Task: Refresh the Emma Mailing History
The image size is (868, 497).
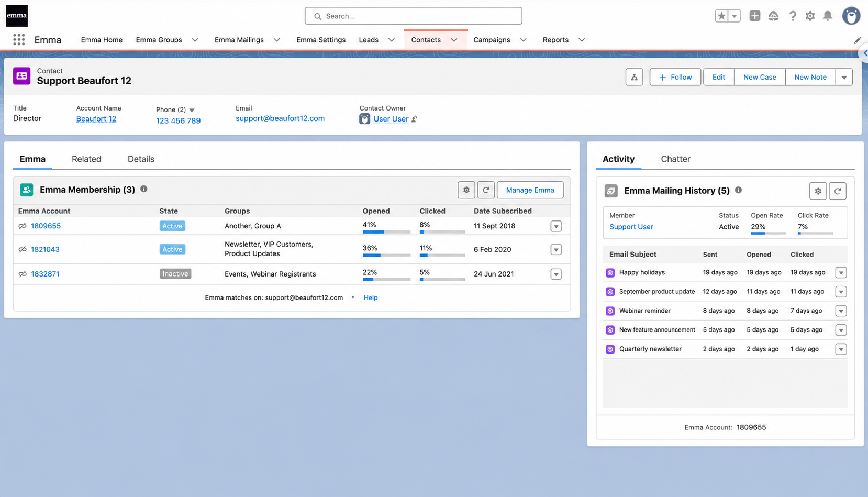Action: tap(838, 191)
